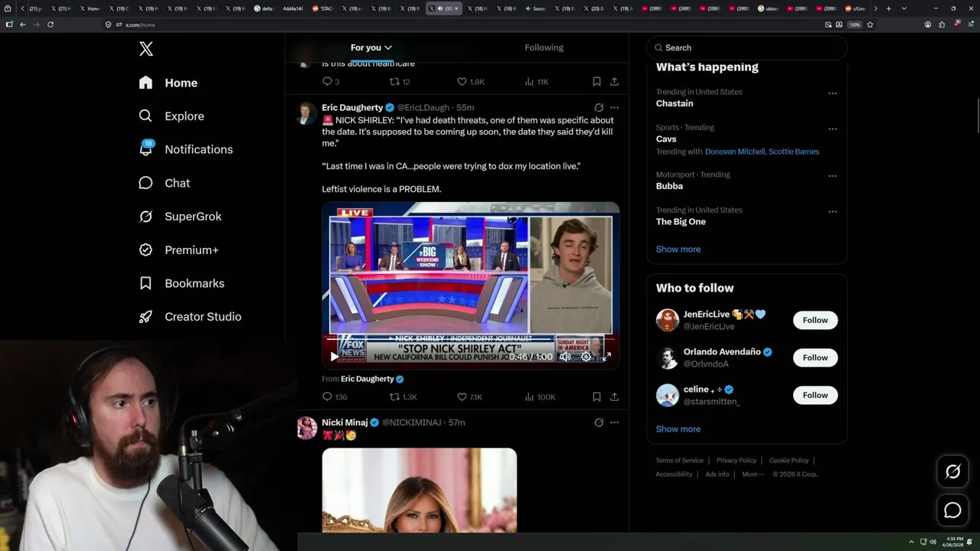This screenshot has height=551, width=980.
Task: Open the more menu on Eric Daugherty's post
Action: [614, 108]
